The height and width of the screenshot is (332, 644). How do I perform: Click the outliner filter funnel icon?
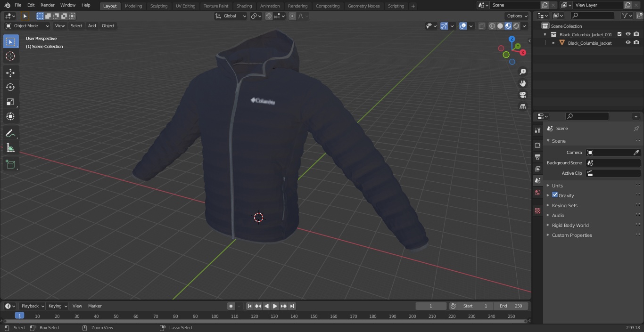625,16
